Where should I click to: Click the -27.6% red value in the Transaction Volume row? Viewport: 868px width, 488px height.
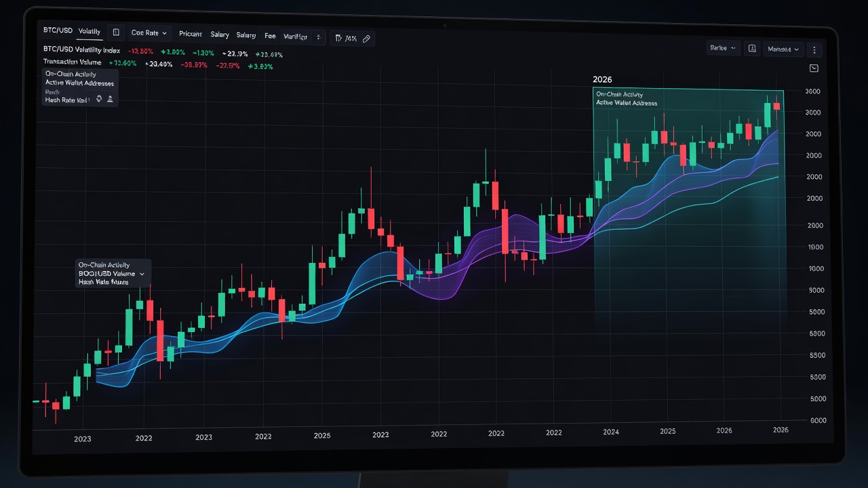pyautogui.click(x=227, y=66)
